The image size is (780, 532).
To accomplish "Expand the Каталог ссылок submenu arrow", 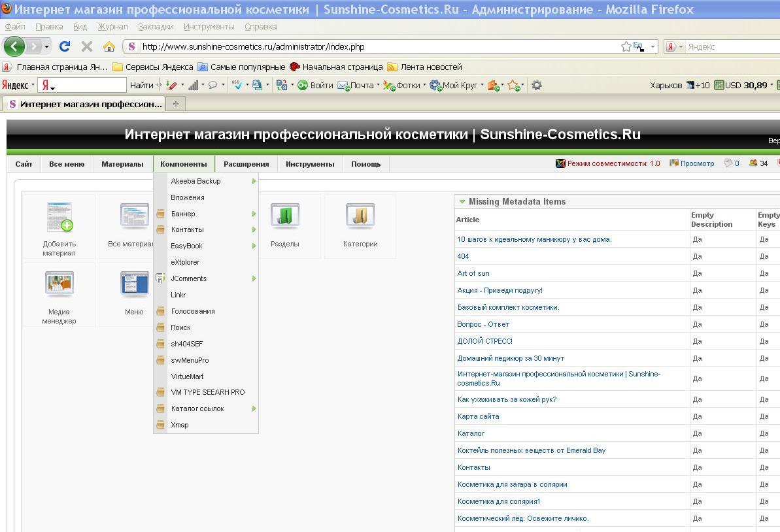I will point(254,408).
